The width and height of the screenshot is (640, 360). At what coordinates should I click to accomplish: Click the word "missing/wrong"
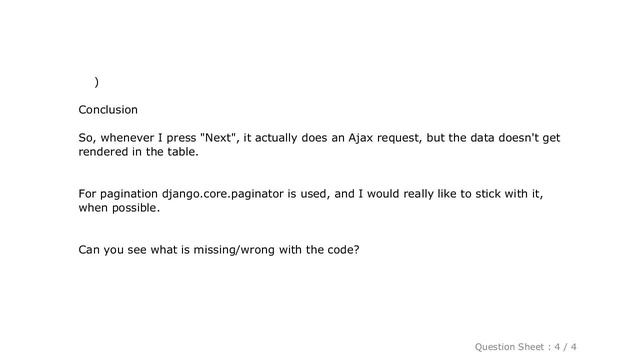(234, 250)
